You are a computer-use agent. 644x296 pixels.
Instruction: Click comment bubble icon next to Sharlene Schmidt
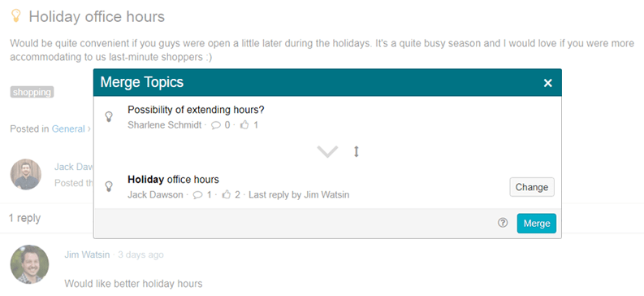[x=216, y=125]
